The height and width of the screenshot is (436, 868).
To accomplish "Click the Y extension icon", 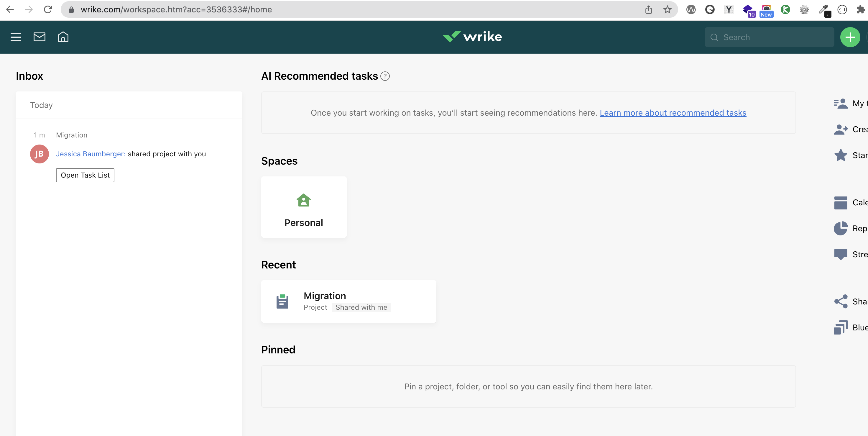I will click(x=729, y=9).
